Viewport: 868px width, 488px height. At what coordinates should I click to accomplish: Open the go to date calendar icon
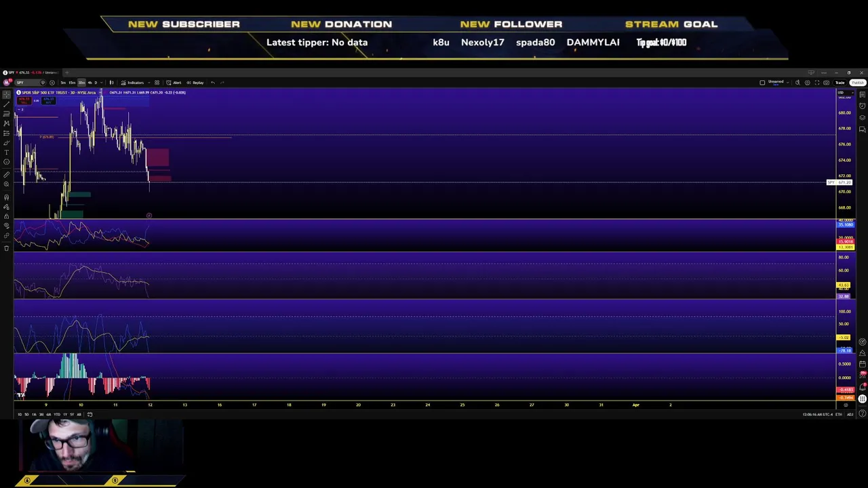point(90,414)
